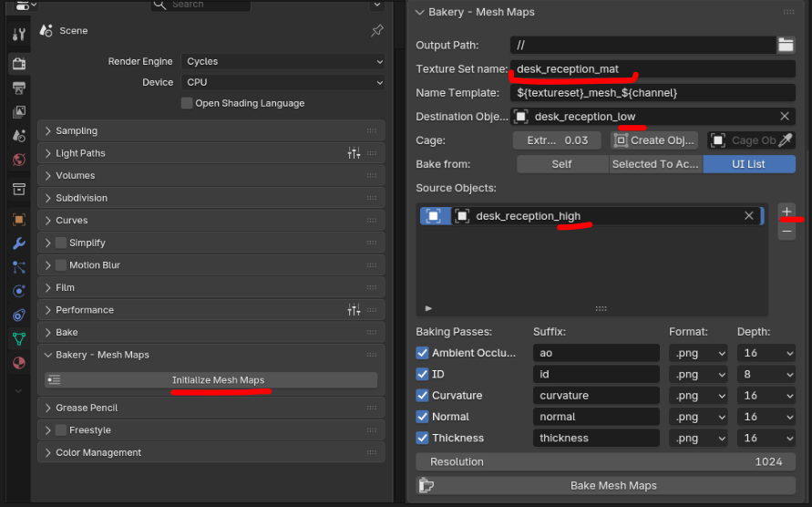The height and width of the screenshot is (507, 812).
Task: Pick cage object with the eyedropper
Action: pyautogui.click(x=785, y=140)
